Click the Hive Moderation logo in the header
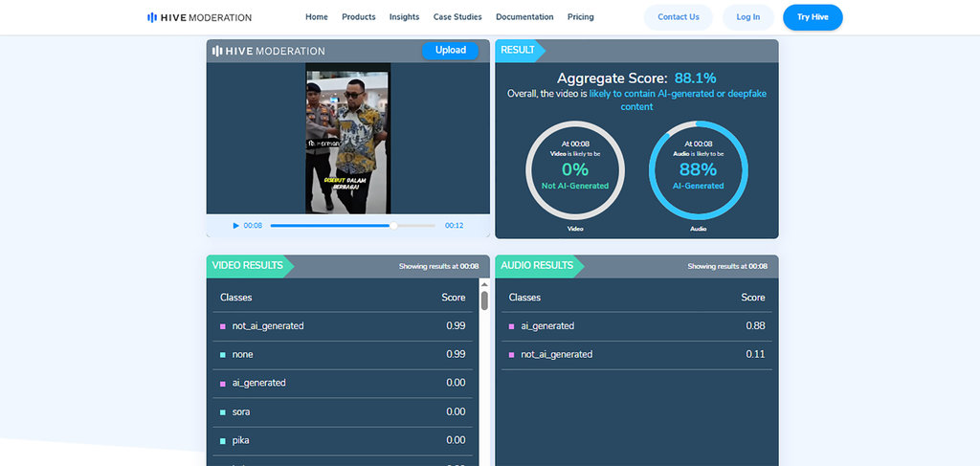The width and height of the screenshot is (980, 466). [199, 17]
